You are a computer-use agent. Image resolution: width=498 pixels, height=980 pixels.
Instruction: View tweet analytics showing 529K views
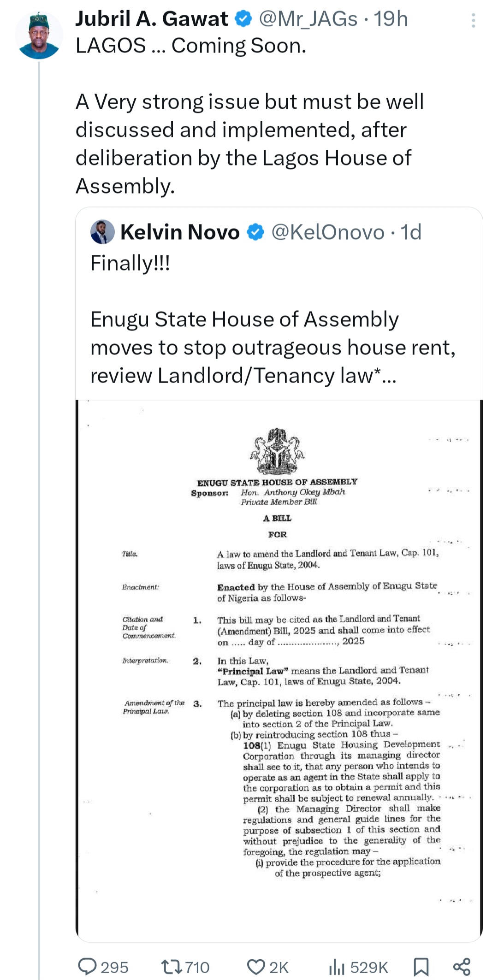pos(337,966)
